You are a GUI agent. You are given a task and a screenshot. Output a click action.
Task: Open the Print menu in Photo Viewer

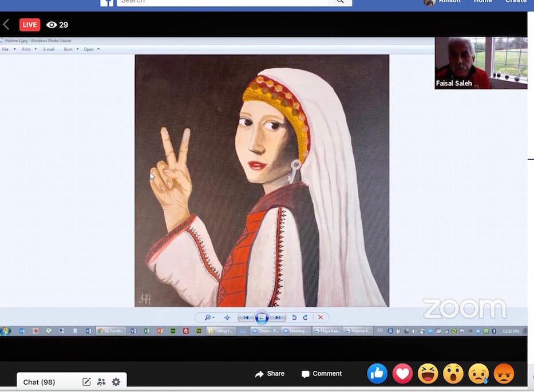pyautogui.click(x=29, y=49)
